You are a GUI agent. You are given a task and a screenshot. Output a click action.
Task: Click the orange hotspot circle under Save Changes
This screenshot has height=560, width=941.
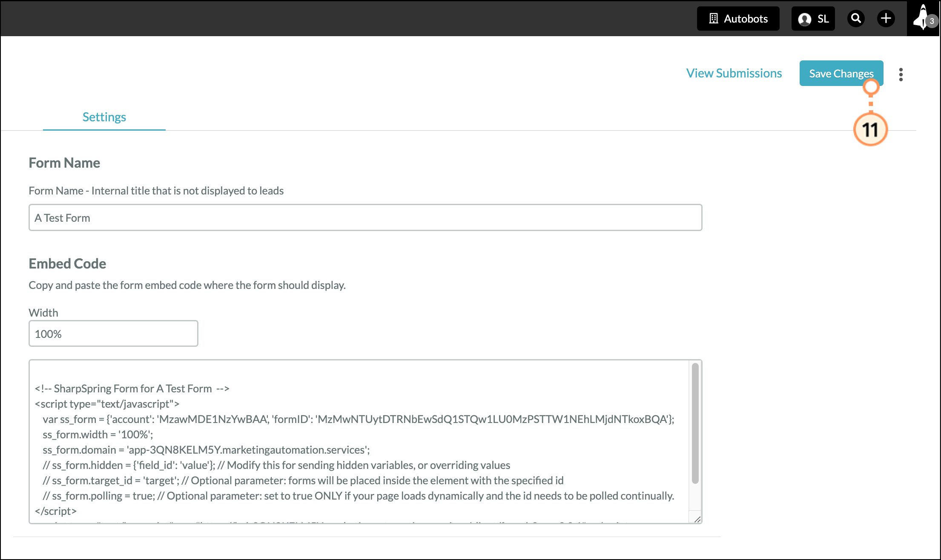click(871, 87)
